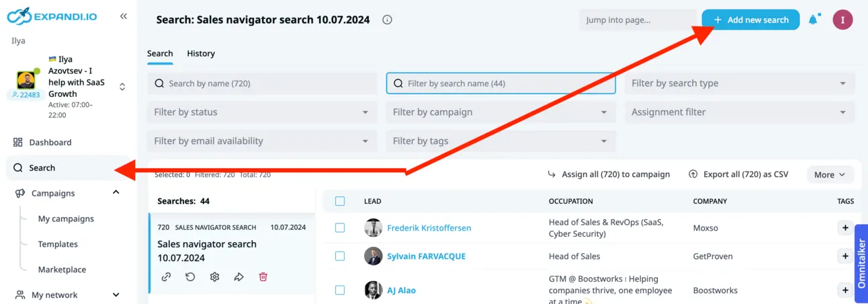Open the Assignment filter dropdown

coord(740,112)
